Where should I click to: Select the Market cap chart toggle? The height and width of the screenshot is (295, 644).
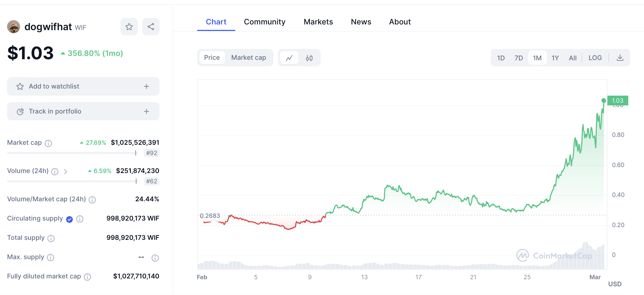248,58
